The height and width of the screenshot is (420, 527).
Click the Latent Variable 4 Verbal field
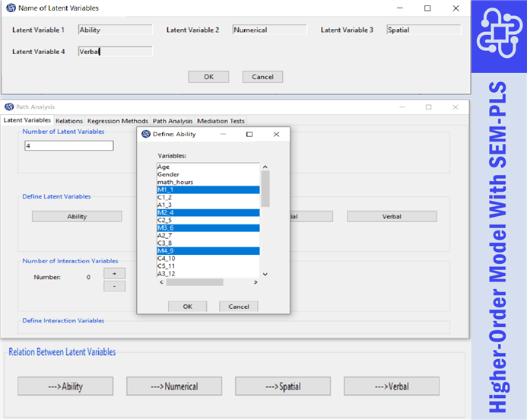pyautogui.click(x=115, y=52)
